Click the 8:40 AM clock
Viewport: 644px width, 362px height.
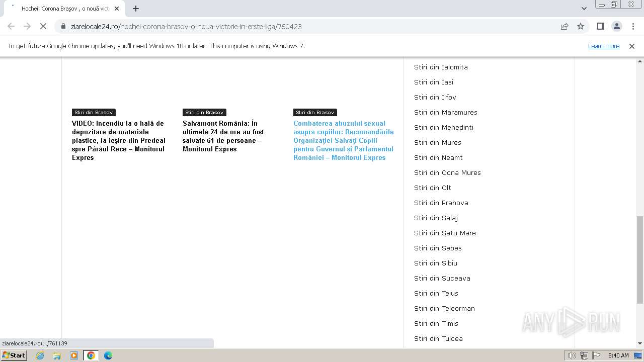tap(618, 355)
